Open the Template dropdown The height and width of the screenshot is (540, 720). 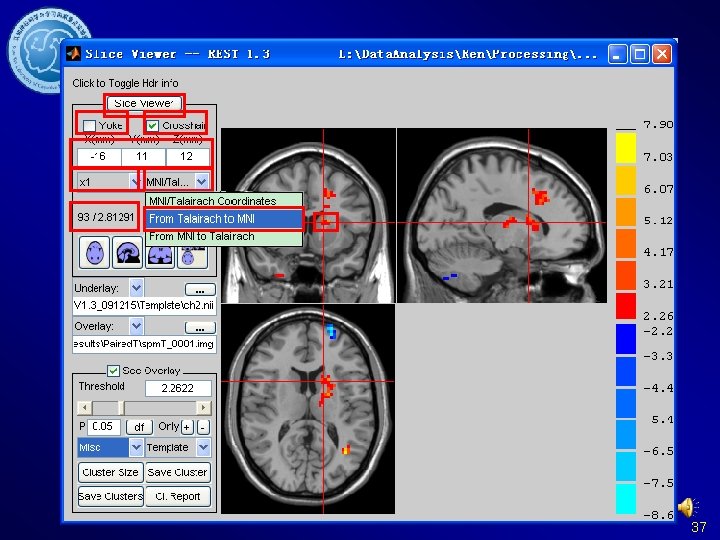pyautogui.click(x=178, y=447)
